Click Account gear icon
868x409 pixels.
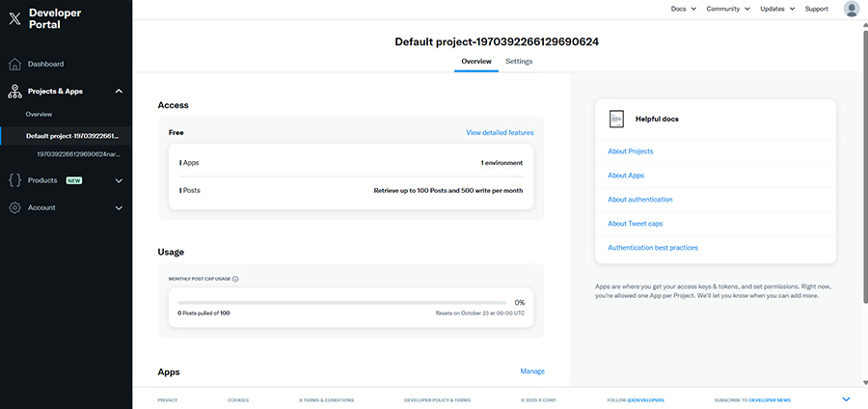14,208
